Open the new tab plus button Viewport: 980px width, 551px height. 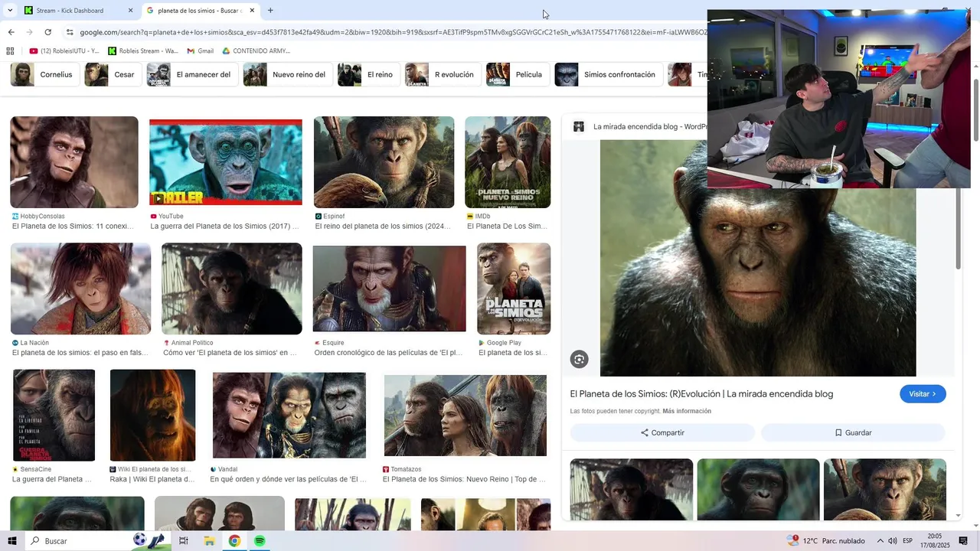tap(270, 11)
